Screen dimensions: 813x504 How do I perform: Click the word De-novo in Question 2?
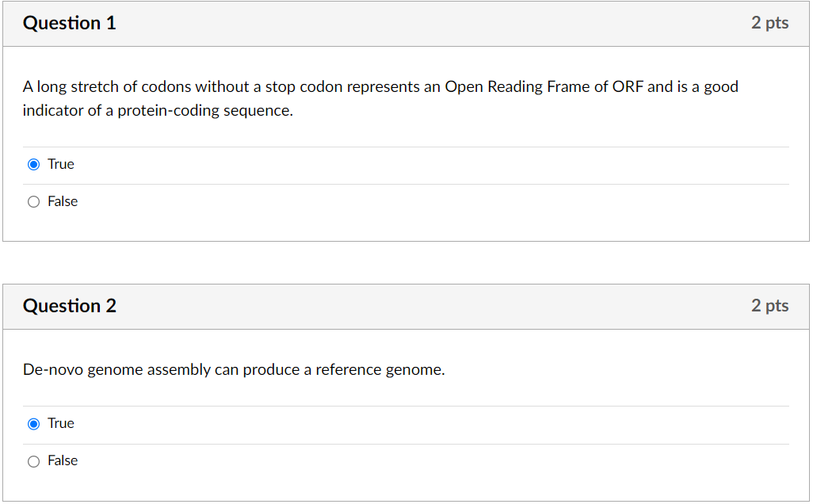coord(52,370)
